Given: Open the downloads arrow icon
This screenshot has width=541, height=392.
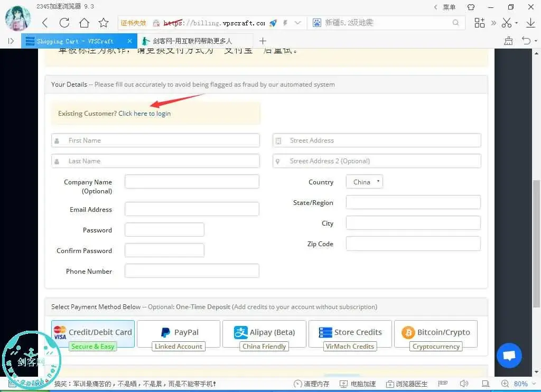Looking at the screenshot, I should (x=530, y=23).
